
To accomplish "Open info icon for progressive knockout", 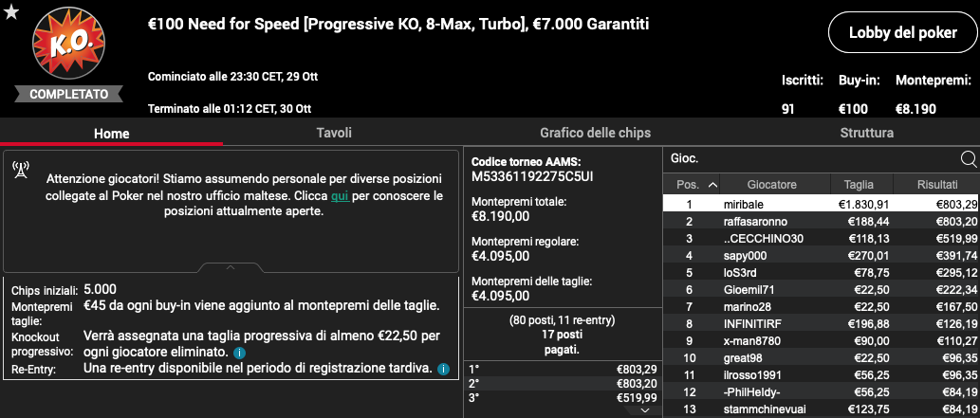I will (238, 353).
